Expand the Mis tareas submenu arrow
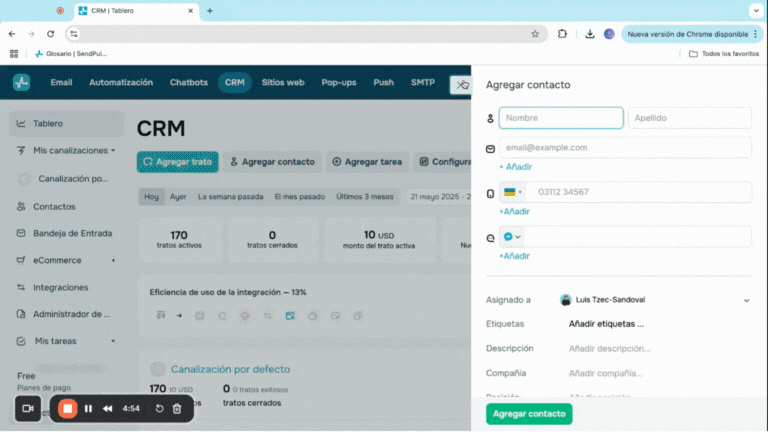The height and width of the screenshot is (432, 768). (113, 341)
